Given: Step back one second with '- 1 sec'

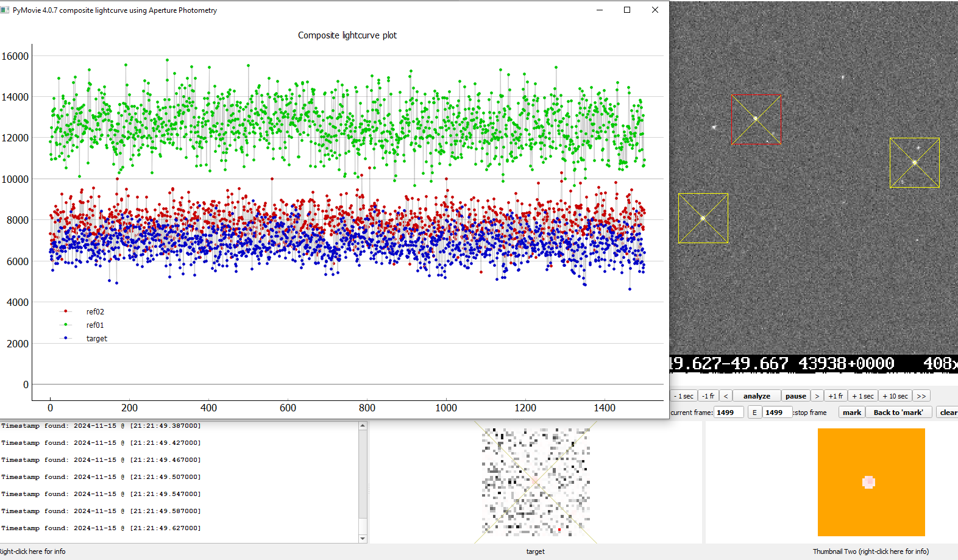Looking at the screenshot, I should tap(683, 396).
